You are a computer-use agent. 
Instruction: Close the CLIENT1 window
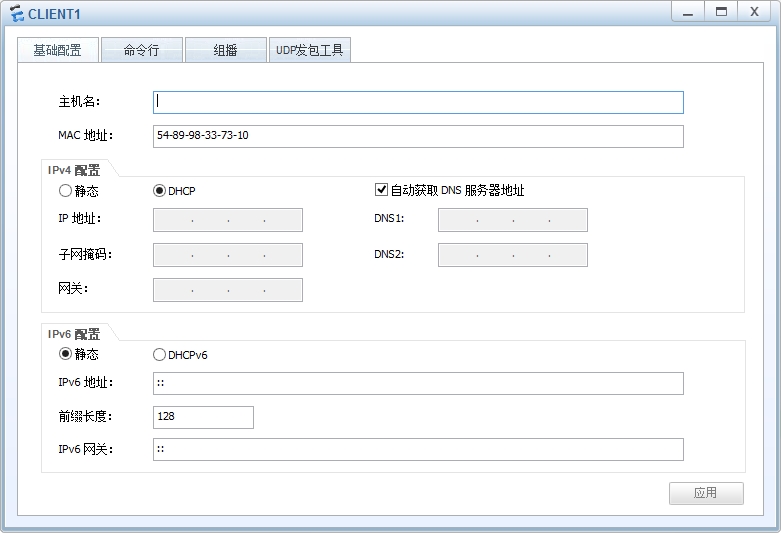click(x=754, y=12)
